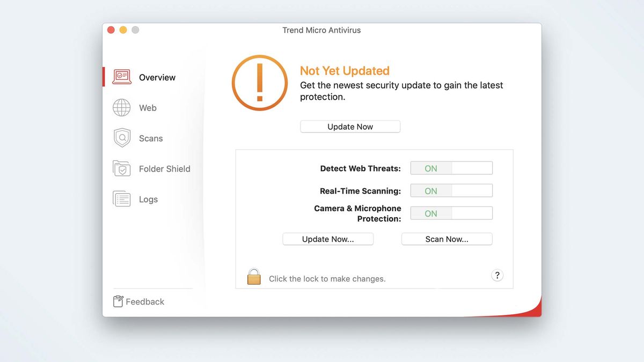Open the Logs section
The width and height of the screenshot is (644, 362).
click(148, 199)
